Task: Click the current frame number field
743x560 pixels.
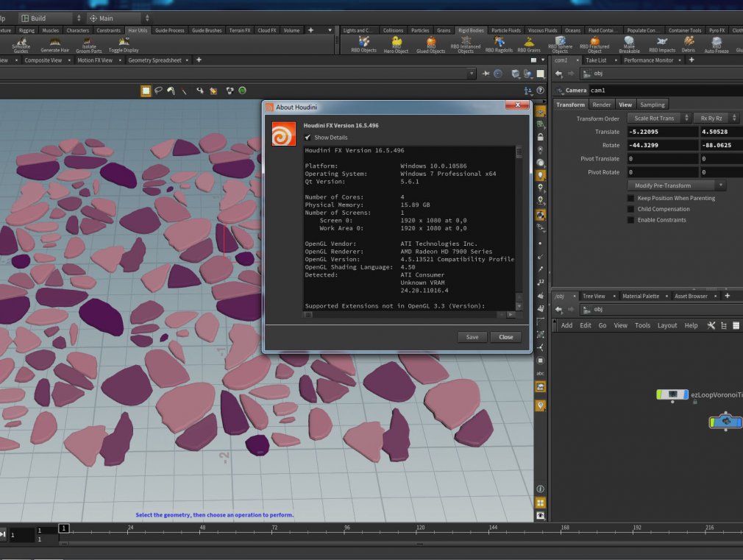Action: (22, 535)
